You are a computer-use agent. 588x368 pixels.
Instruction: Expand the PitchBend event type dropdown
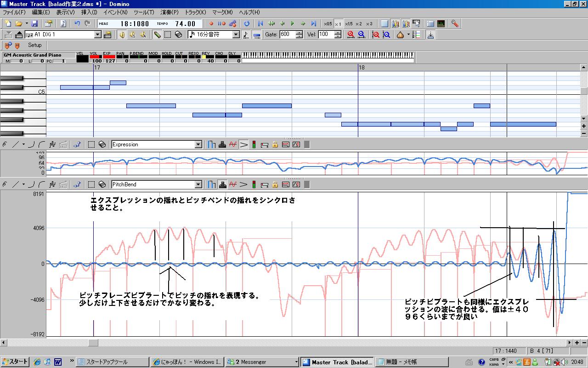point(198,184)
